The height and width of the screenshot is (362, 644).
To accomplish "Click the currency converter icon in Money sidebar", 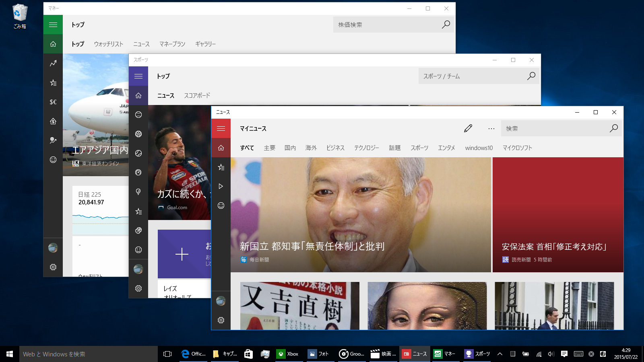I will click(53, 102).
